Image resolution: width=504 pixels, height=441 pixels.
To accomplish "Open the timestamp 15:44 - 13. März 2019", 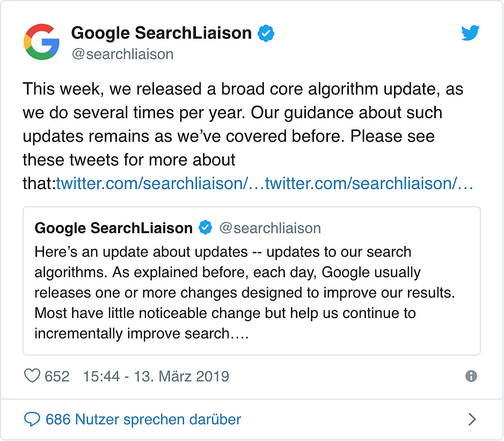I will click(x=156, y=376).
